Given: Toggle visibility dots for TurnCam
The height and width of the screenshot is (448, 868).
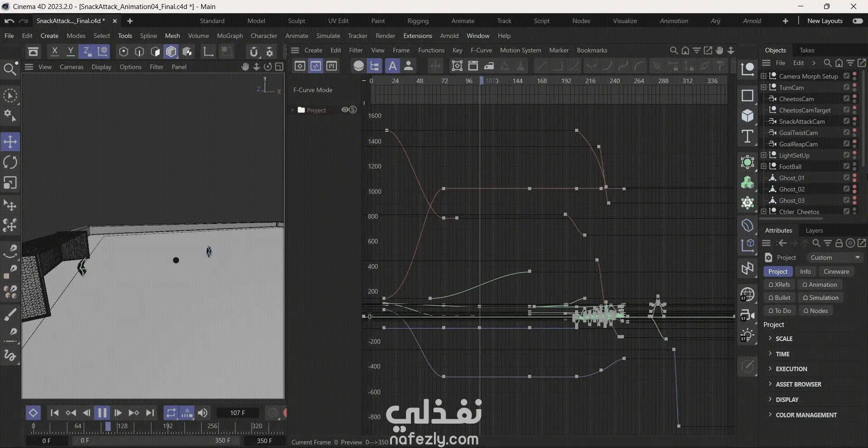Looking at the screenshot, I should (854, 87).
